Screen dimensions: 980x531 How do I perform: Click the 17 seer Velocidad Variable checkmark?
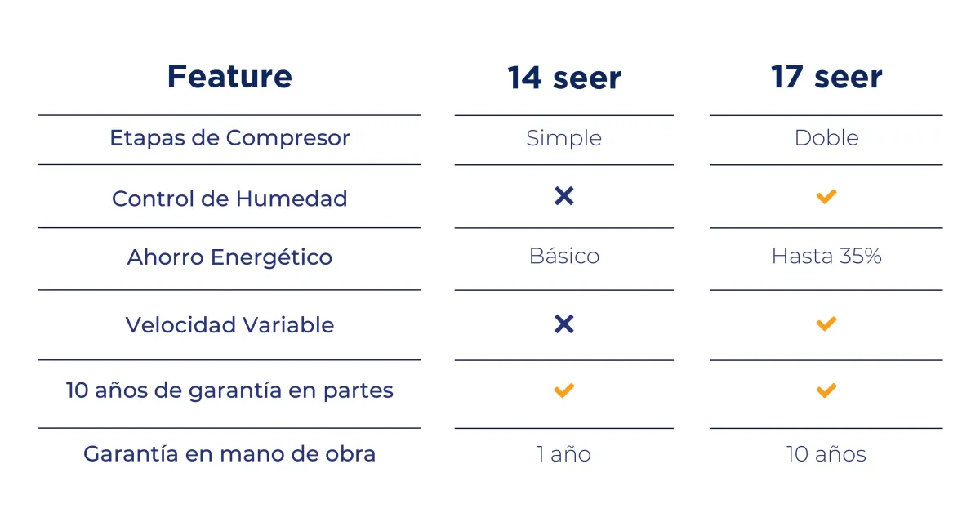(x=826, y=324)
